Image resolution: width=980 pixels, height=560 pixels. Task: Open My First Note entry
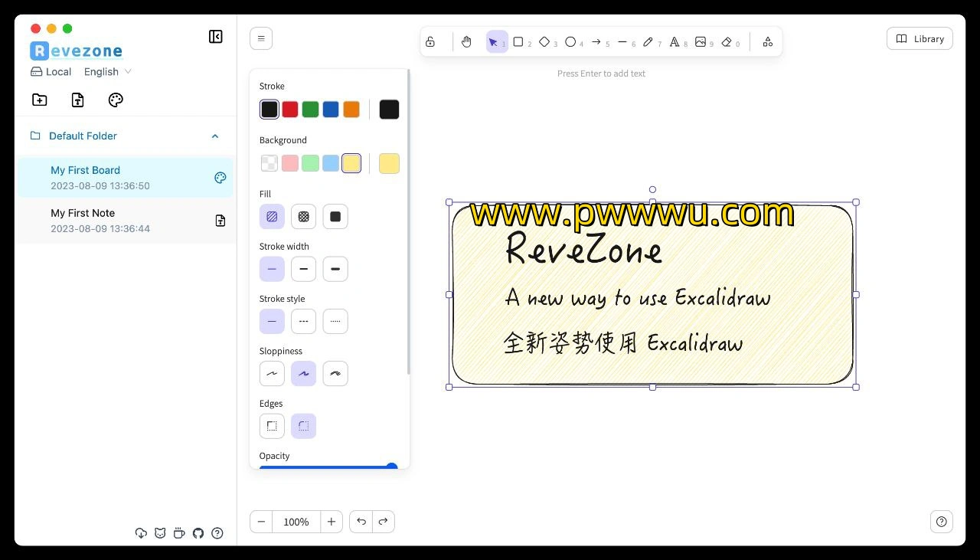click(x=125, y=221)
